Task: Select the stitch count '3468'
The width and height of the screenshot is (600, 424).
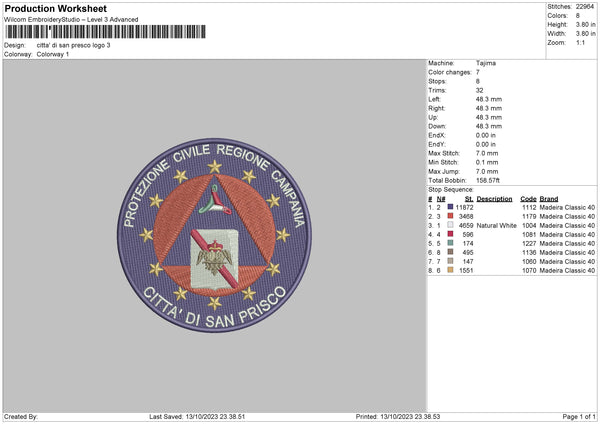Action: point(466,217)
